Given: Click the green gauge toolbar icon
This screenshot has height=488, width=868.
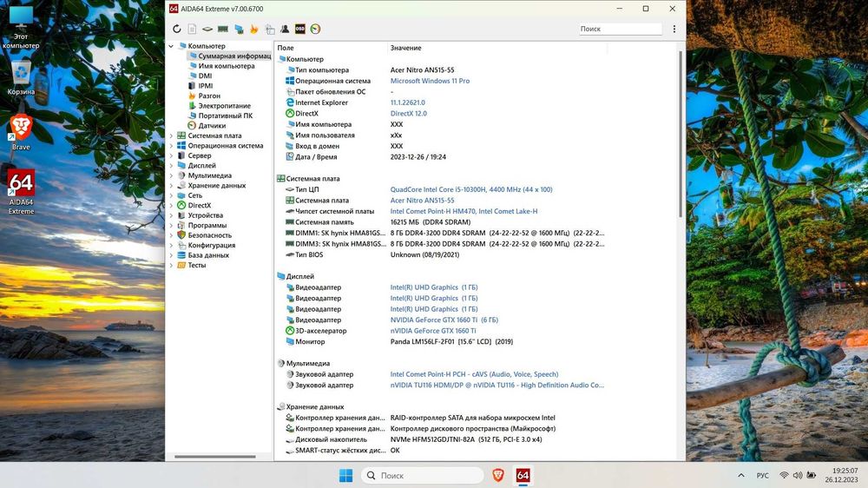Looking at the screenshot, I should [316, 29].
